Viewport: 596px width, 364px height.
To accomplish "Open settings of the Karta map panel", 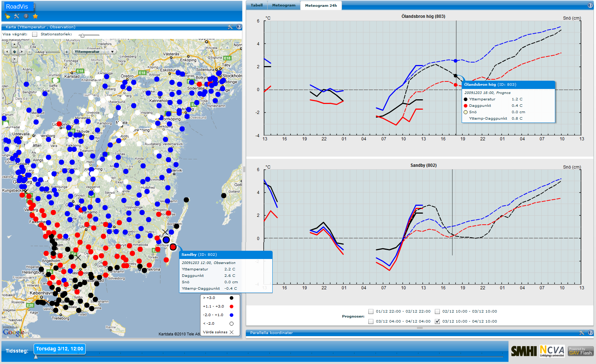I will click(x=230, y=27).
